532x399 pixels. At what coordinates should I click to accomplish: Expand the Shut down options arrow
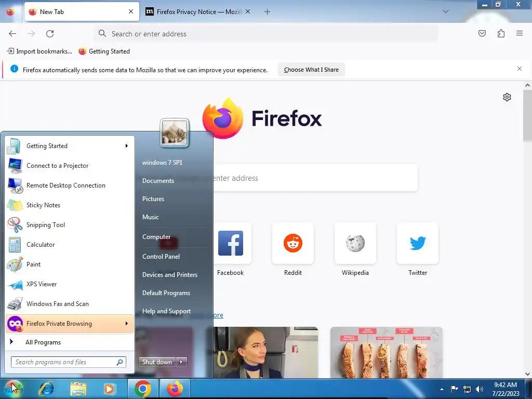click(181, 362)
